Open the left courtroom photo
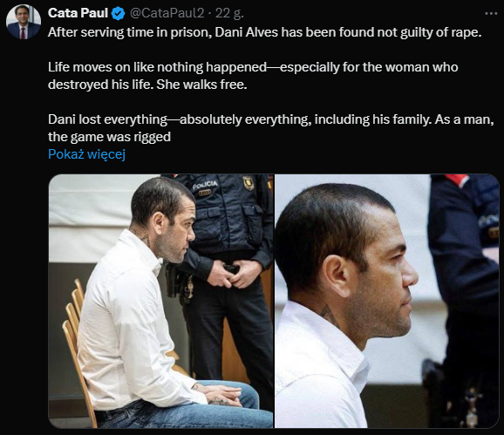This screenshot has height=435, width=504. [x=161, y=302]
